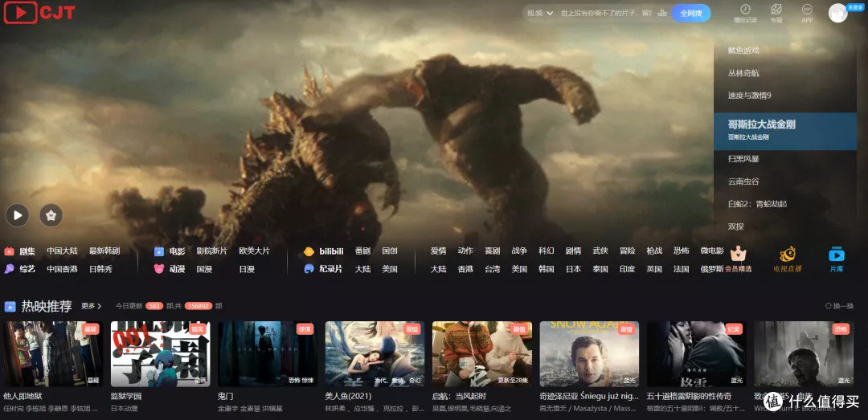Image resolution: width=868 pixels, height=420 pixels.
Task: Filter by 恐怖 genre
Action: coord(682,251)
